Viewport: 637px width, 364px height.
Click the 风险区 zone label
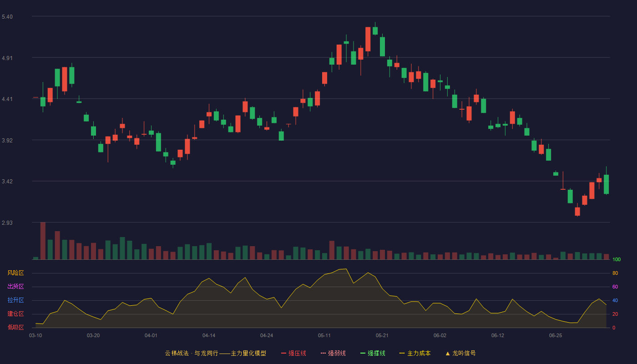click(x=16, y=273)
